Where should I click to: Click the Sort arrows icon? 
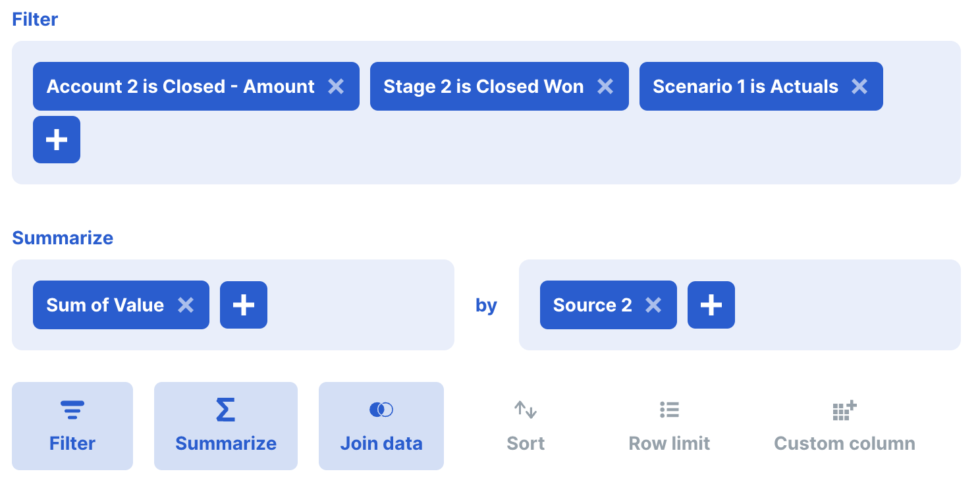tap(525, 408)
